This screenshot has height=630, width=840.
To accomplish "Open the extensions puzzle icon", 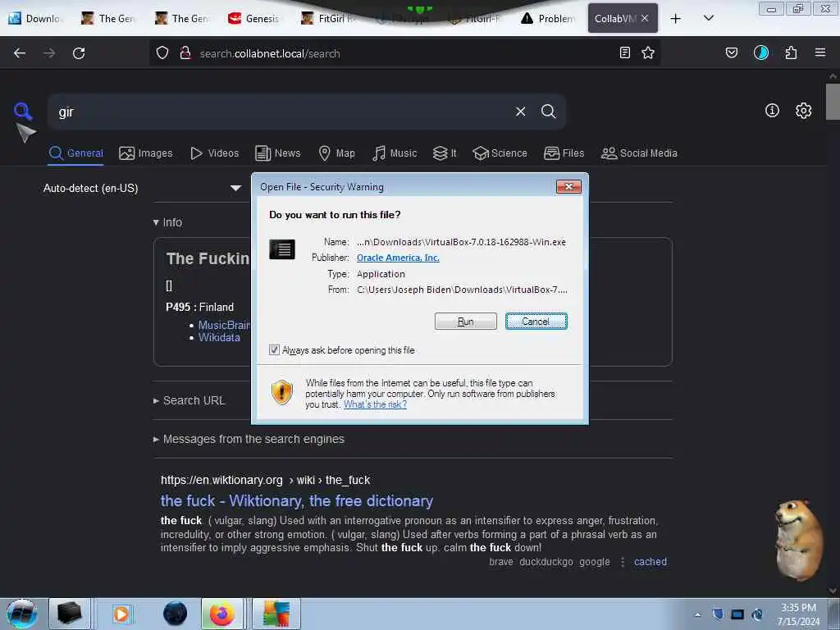I will [791, 52].
